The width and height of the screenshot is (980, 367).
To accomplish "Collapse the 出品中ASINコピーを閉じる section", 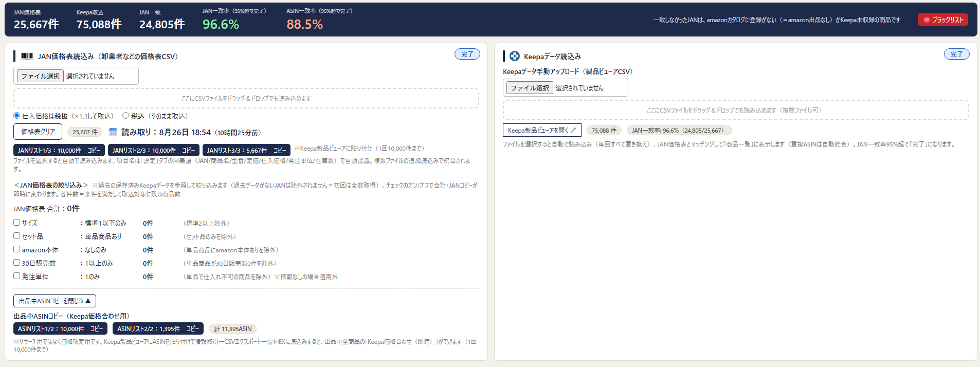I will pyautogui.click(x=55, y=301).
